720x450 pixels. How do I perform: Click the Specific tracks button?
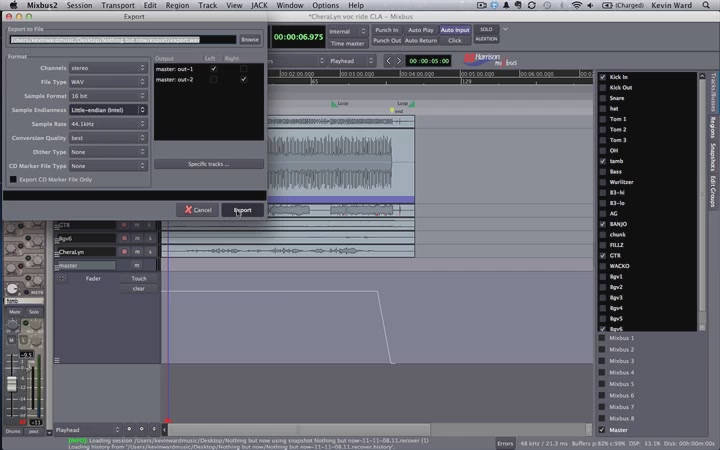tap(208, 164)
